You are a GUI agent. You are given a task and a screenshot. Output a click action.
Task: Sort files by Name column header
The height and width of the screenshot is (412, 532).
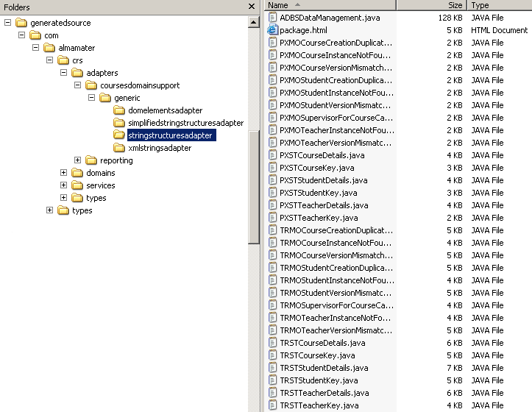330,5
